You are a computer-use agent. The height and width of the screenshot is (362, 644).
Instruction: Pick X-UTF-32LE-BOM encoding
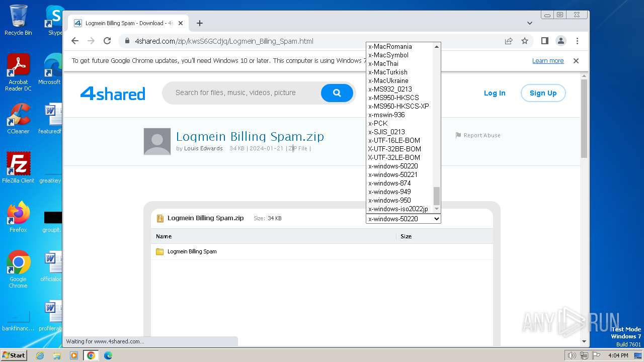[399, 157]
